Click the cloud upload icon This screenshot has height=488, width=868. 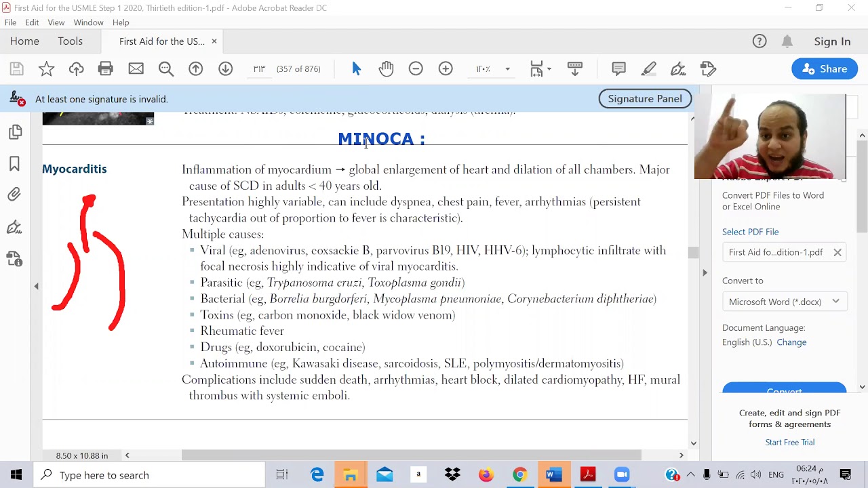point(76,68)
